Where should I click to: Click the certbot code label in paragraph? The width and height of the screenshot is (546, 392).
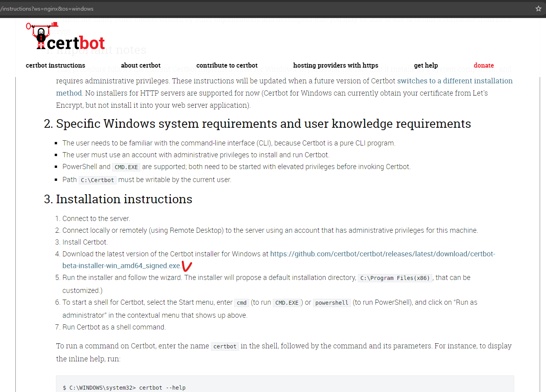click(x=225, y=346)
